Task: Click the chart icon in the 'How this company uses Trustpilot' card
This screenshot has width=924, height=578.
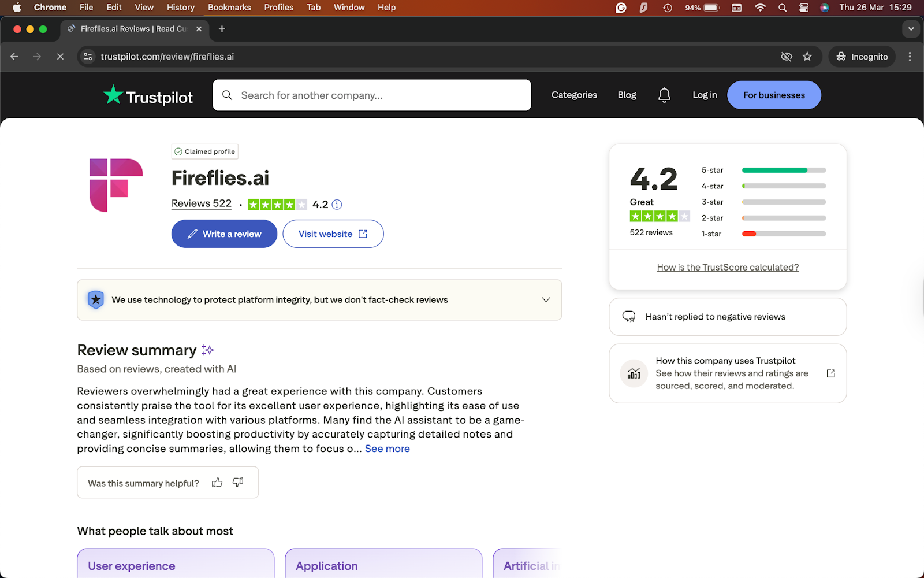Action: (634, 373)
